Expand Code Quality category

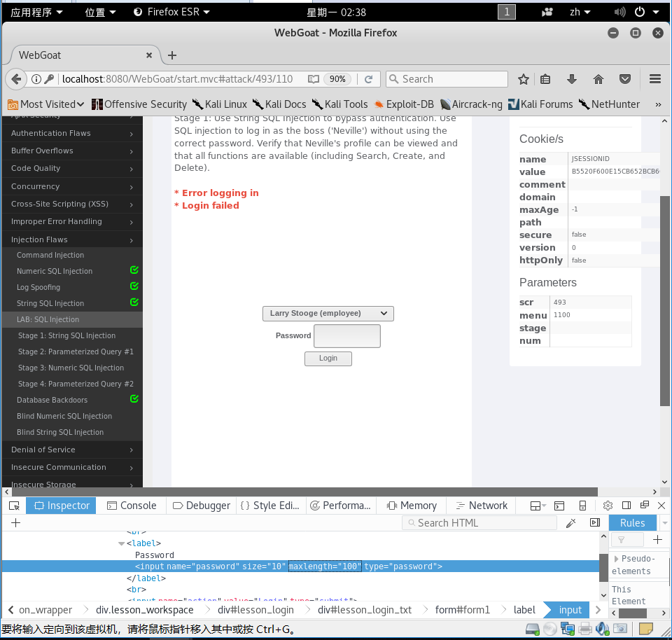[x=72, y=169]
